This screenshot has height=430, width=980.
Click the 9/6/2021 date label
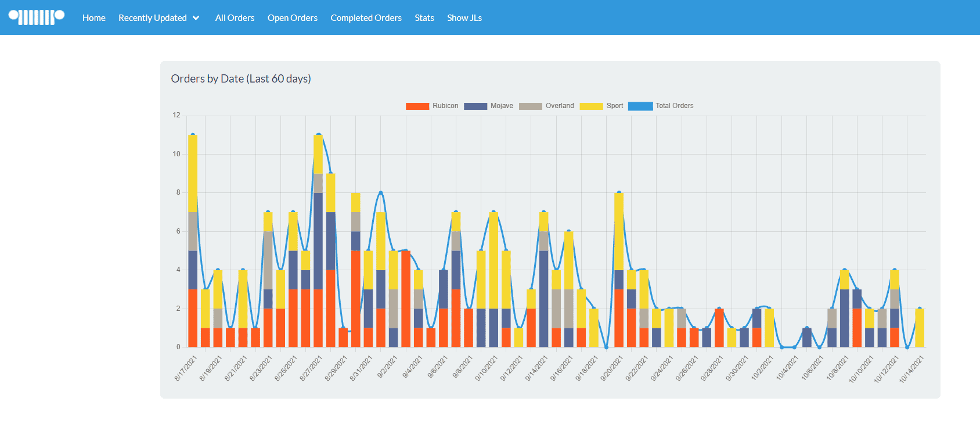click(437, 367)
